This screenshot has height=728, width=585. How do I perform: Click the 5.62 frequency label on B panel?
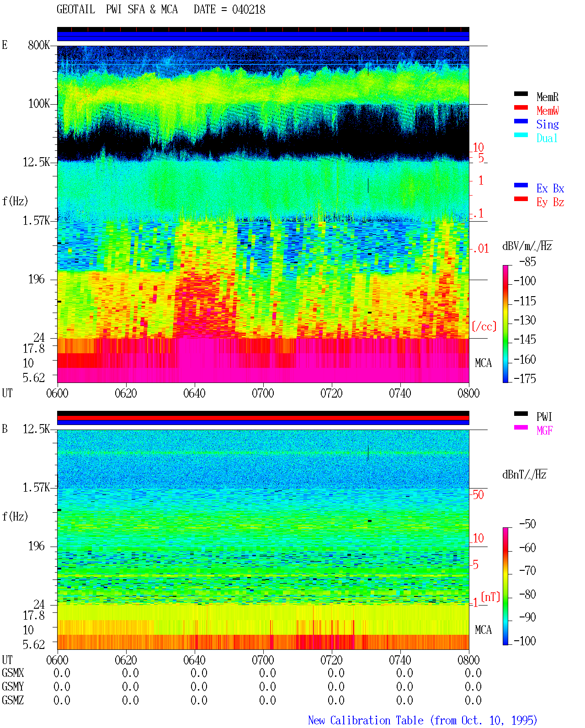(34, 645)
